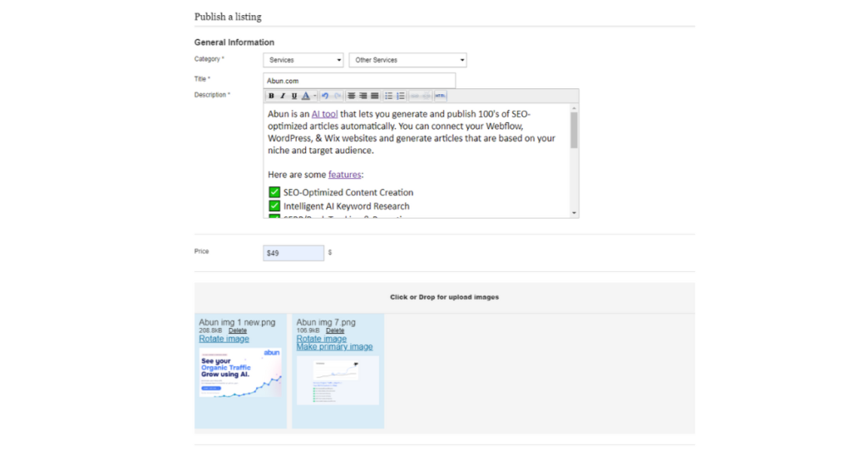Click the description scrollbar down arrow
The width and height of the screenshot is (868, 456).
pyautogui.click(x=574, y=213)
